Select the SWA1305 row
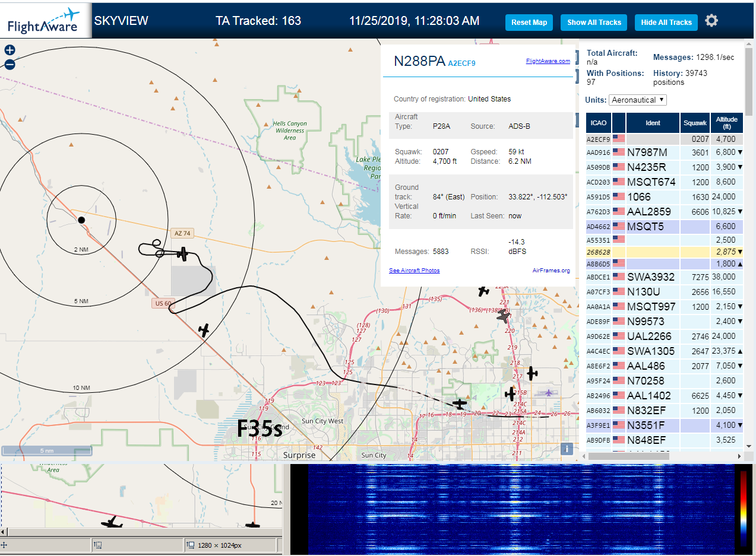The image size is (756, 556). coord(665,351)
